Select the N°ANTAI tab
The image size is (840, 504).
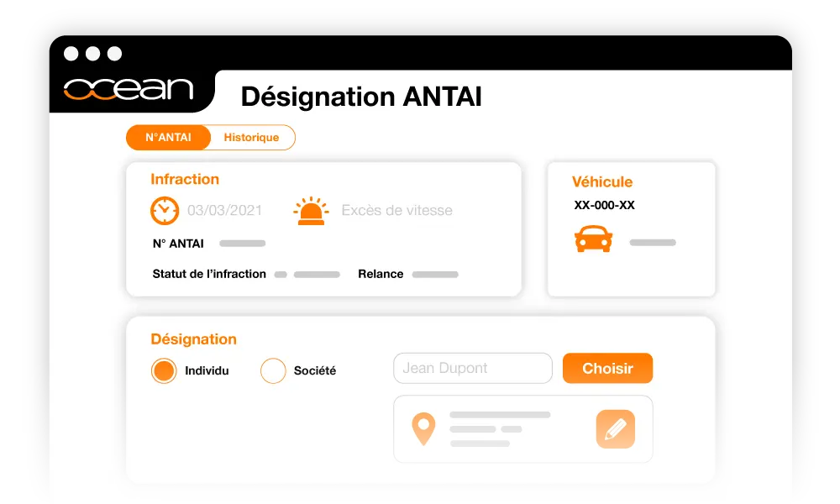point(168,138)
